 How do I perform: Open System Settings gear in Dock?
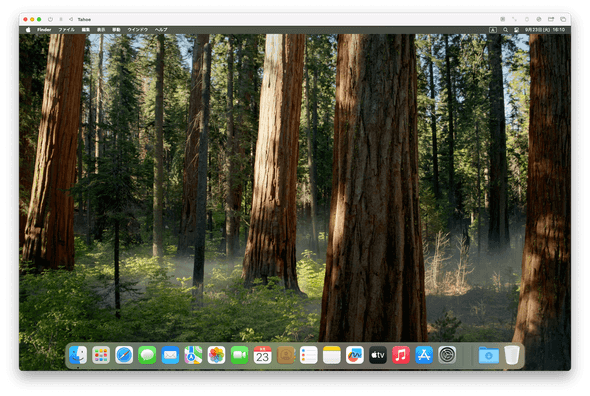click(447, 355)
